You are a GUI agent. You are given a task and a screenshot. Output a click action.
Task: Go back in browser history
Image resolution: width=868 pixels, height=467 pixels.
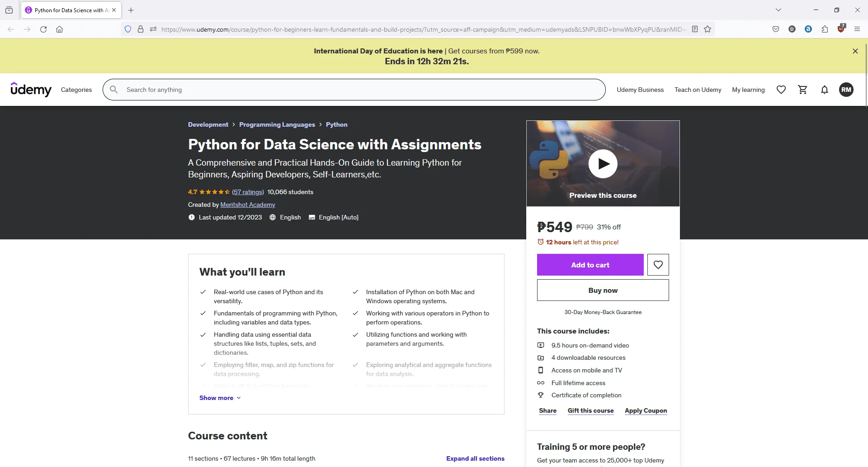[x=11, y=29]
